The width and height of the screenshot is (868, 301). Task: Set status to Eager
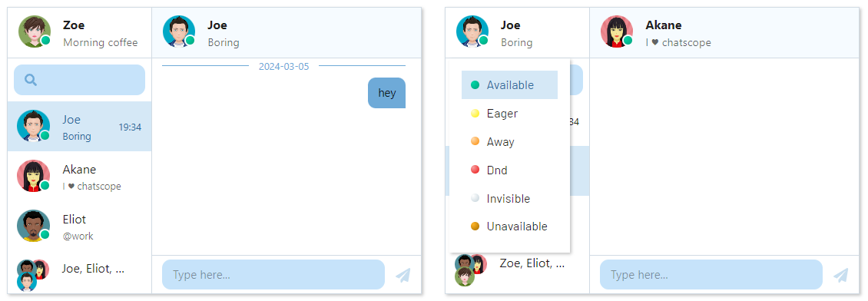(509, 114)
